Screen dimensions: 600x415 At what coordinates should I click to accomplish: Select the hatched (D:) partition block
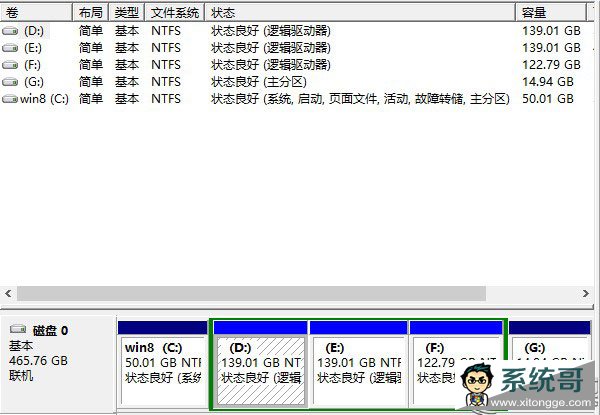261,365
